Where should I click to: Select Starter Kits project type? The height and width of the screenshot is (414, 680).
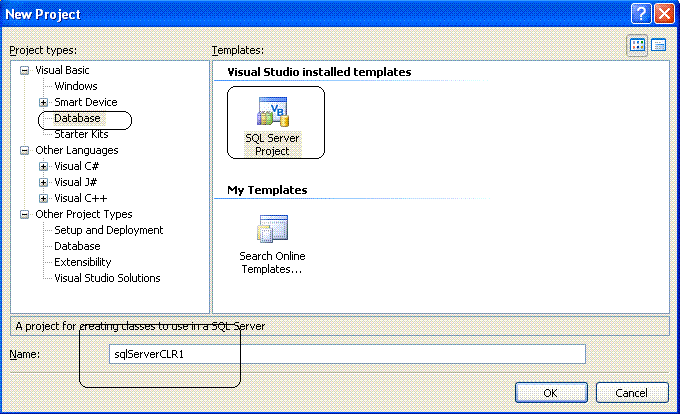[x=81, y=134]
